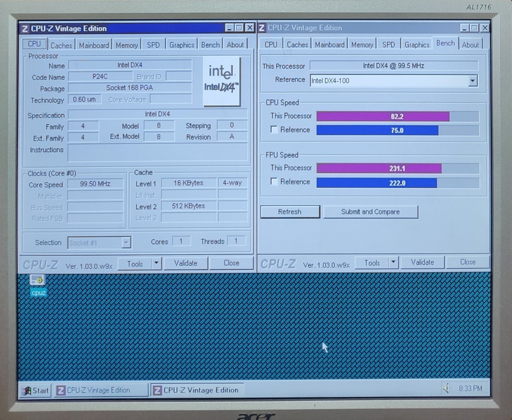
Task: Click the Core Speed field 99.50 MHz
Action: 95,184
